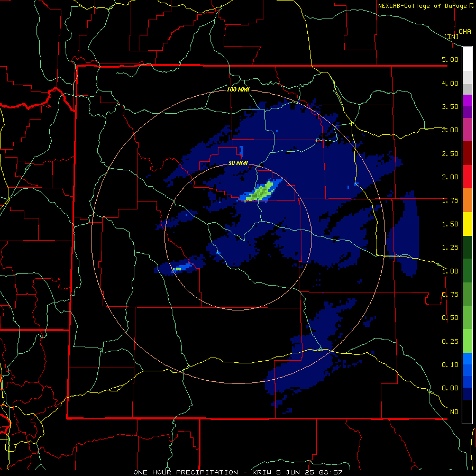This screenshot has width=476, height=476.
Task: Click the 1.75 legend value
Action: (x=450, y=200)
